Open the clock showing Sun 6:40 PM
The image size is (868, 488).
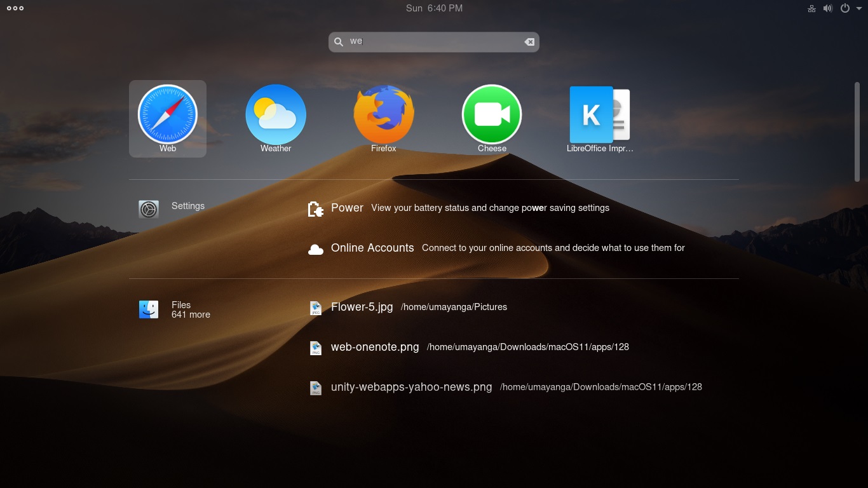[434, 8]
